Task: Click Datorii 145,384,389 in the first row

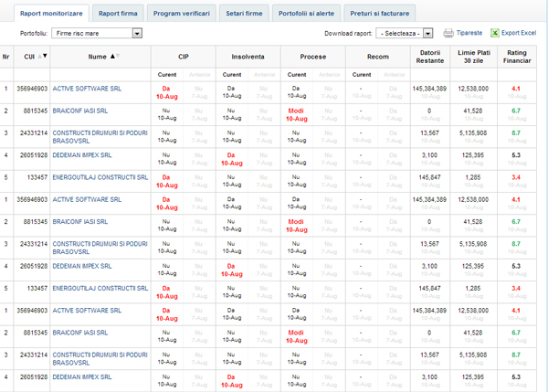Action: [429, 89]
